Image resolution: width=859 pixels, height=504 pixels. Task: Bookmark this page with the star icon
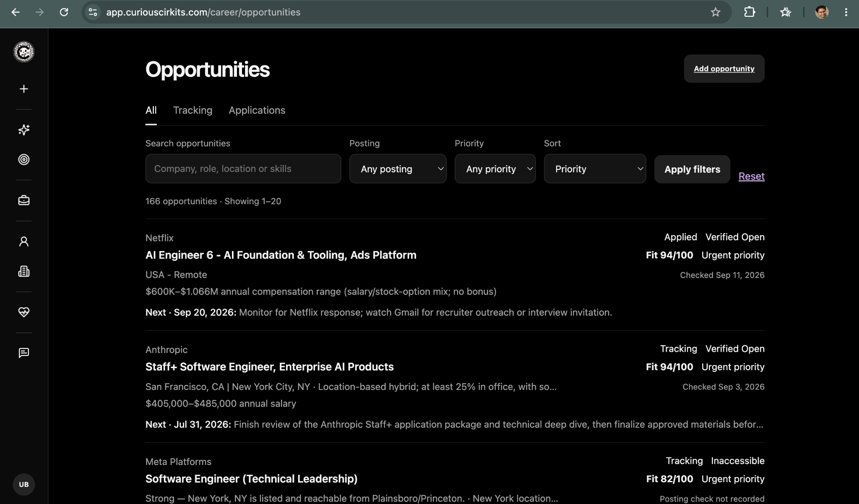point(716,12)
